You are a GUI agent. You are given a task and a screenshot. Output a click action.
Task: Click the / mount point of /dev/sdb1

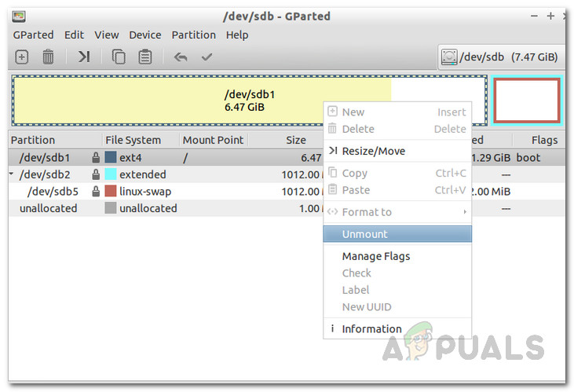click(185, 158)
